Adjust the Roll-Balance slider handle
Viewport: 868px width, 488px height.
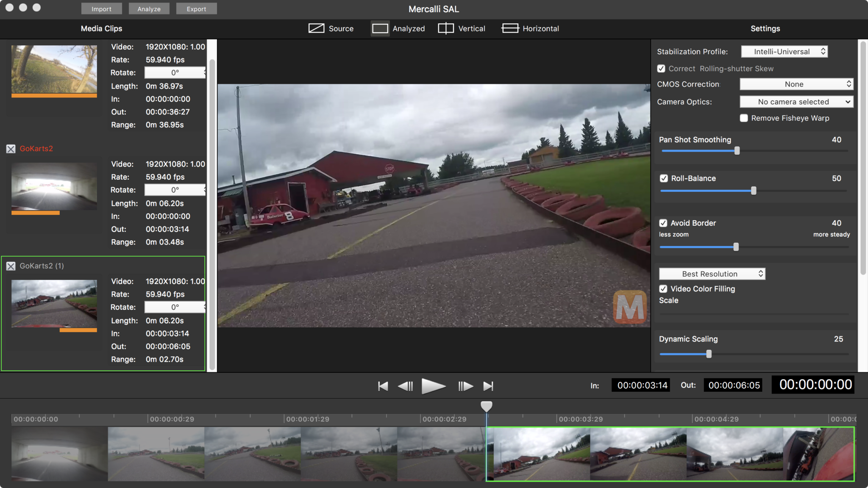point(754,191)
